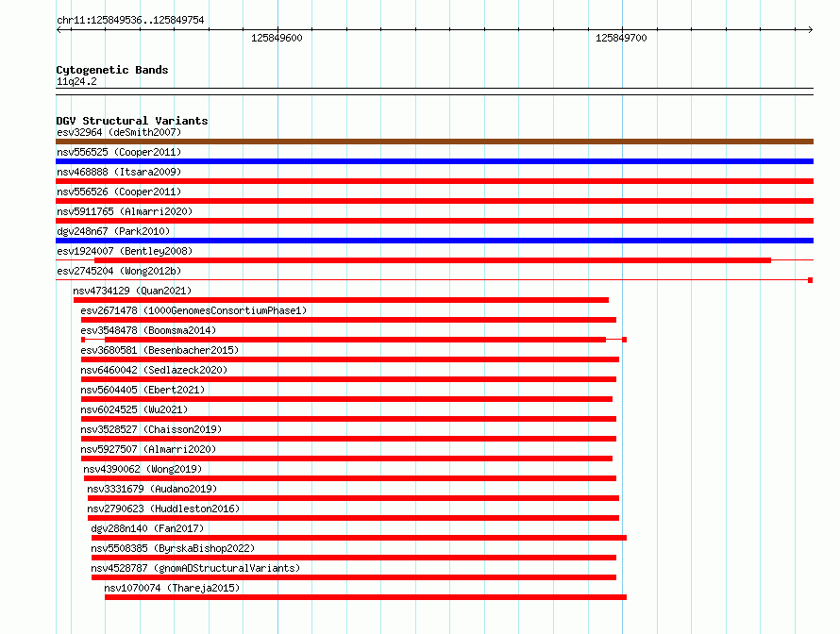Select the esv3680581 (Besenbacher2015) label
The image size is (840, 634).
[x=160, y=350]
